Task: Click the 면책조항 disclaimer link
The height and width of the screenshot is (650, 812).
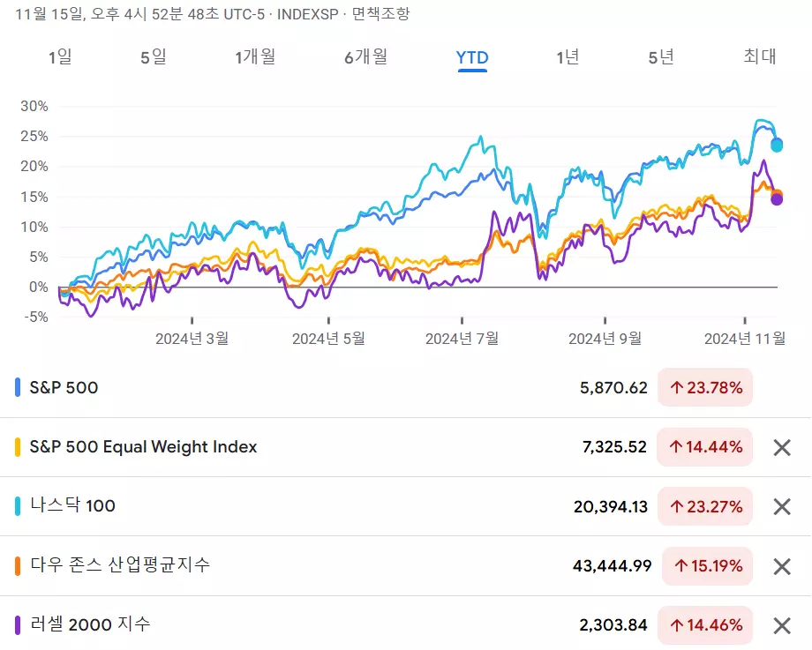Action: pos(380,13)
